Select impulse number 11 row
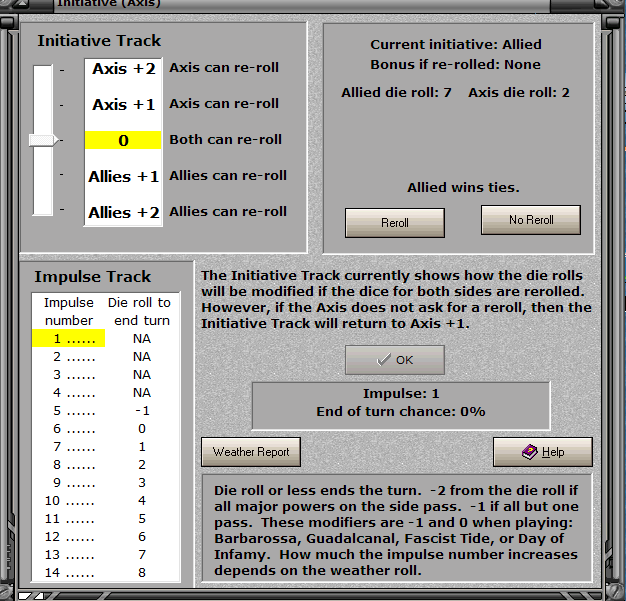Screen dimensions: 626x601 tap(106, 518)
